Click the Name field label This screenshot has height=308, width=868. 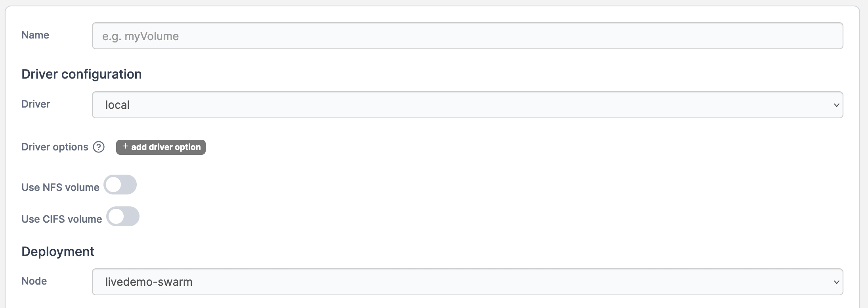pyautogui.click(x=35, y=35)
